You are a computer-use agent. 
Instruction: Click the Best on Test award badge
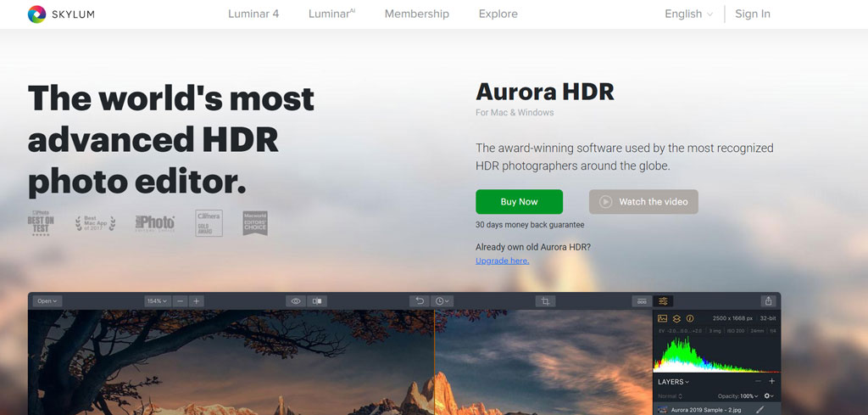pyautogui.click(x=41, y=222)
